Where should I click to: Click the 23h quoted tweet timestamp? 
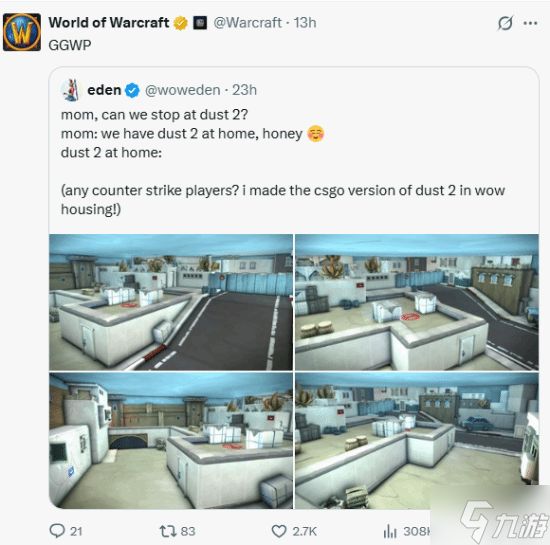244,90
